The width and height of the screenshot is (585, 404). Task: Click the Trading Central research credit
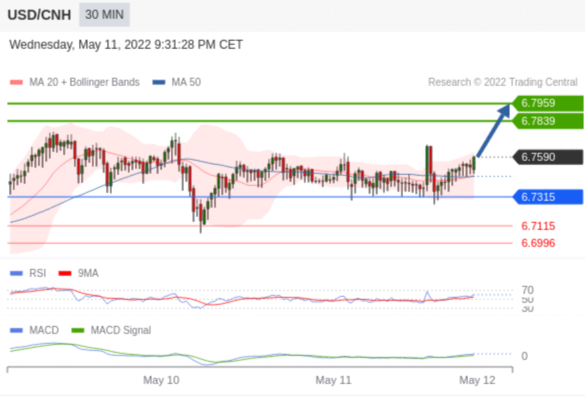503,82
